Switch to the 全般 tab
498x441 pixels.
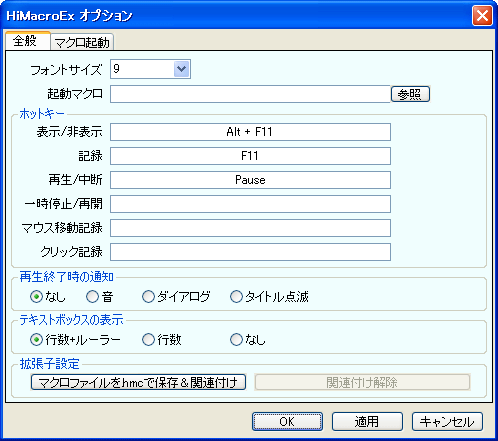[x=28, y=41]
